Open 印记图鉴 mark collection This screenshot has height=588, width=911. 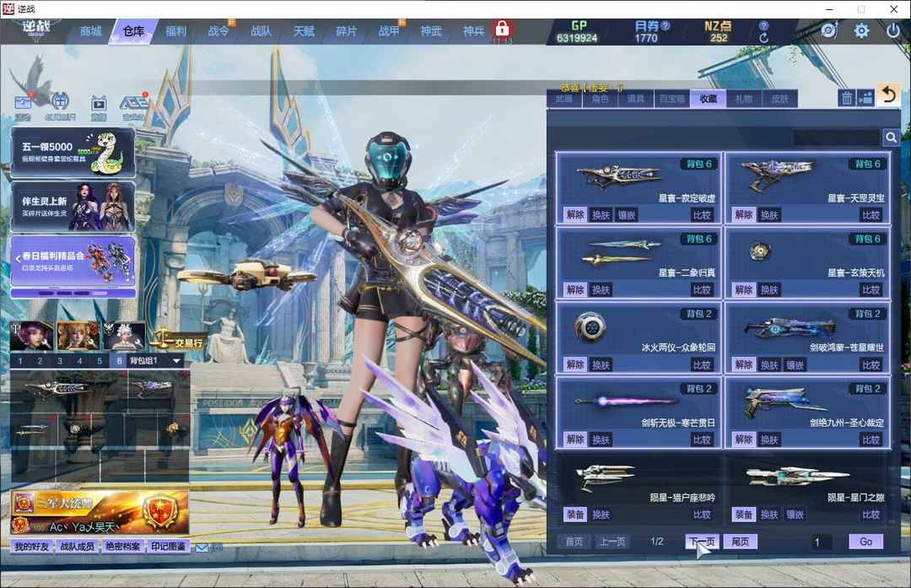168,547
